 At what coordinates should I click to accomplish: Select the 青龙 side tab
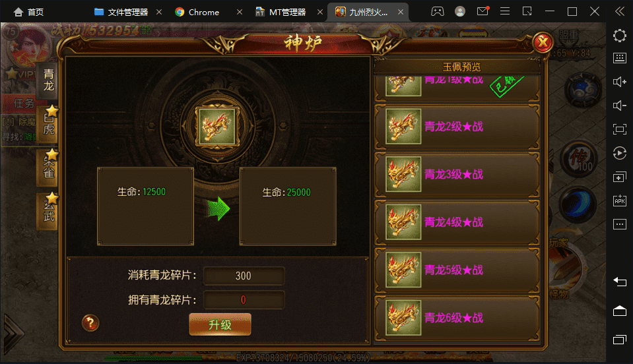coord(48,80)
